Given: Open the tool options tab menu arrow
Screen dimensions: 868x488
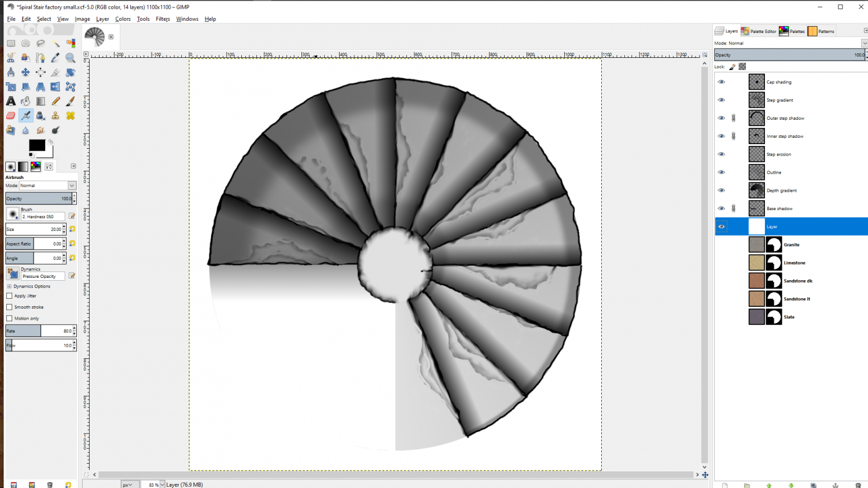Looking at the screenshot, I should (73, 166).
